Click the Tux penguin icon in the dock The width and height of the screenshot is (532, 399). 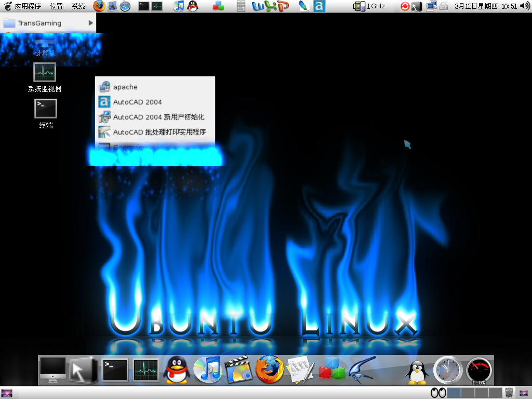point(417,372)
